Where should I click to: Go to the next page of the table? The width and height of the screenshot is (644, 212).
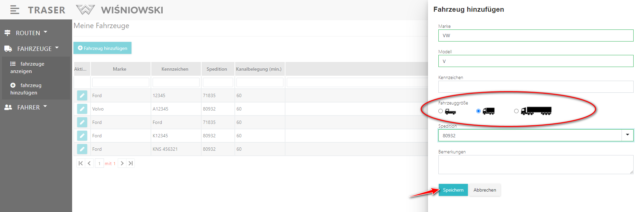click(122, 163)
